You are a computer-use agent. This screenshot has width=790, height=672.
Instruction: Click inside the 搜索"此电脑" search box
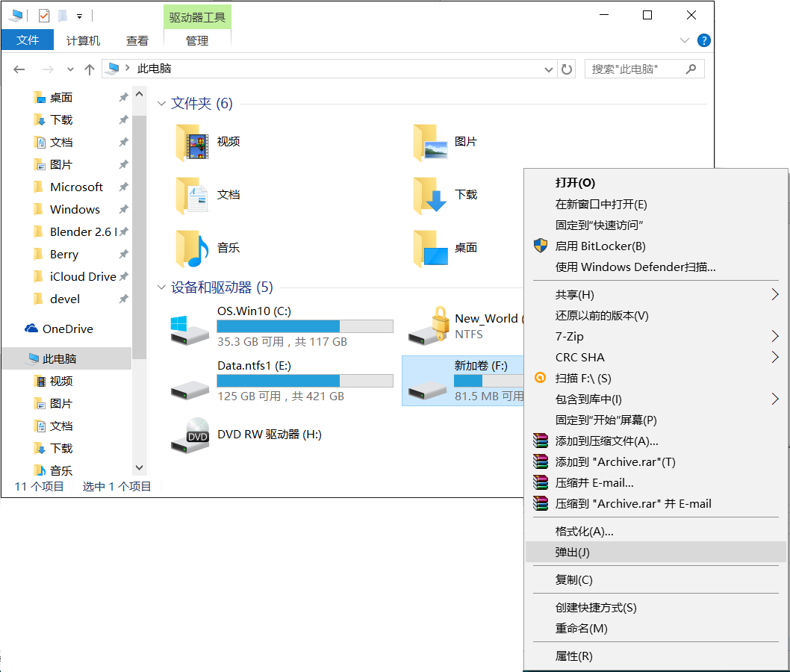[635, 69]
